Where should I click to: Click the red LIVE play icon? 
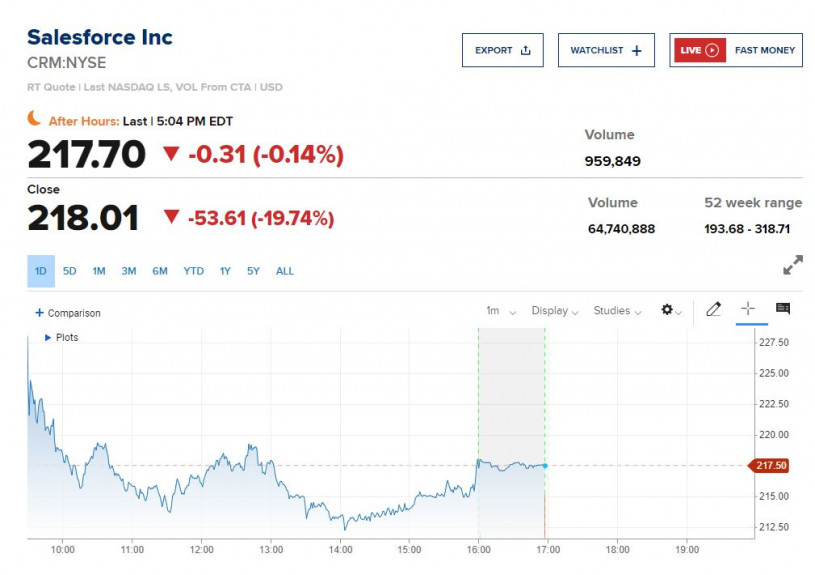tap(712, 50)
